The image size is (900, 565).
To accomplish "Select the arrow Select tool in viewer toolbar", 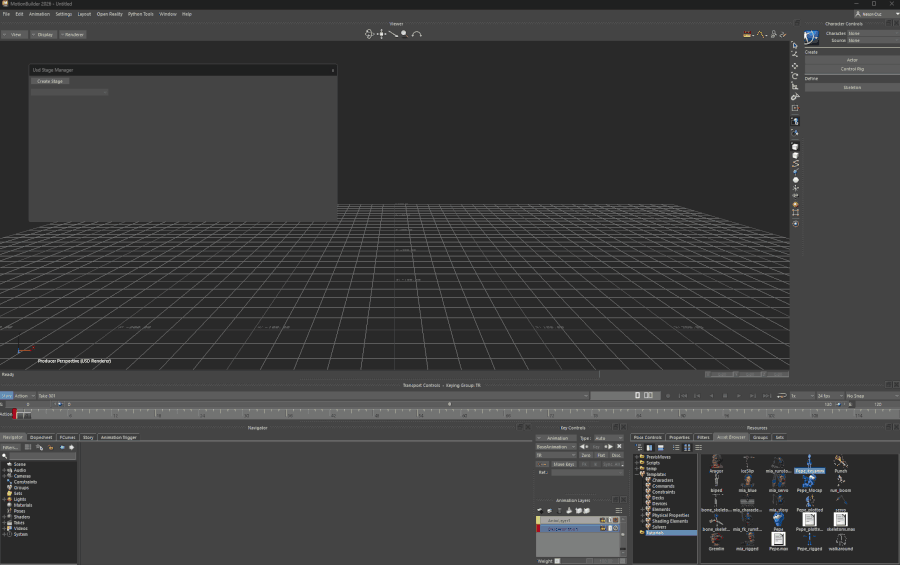I will point(795,45).
